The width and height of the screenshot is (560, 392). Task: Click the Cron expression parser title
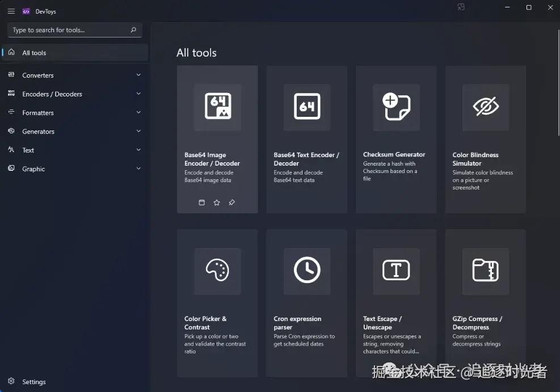297,323
